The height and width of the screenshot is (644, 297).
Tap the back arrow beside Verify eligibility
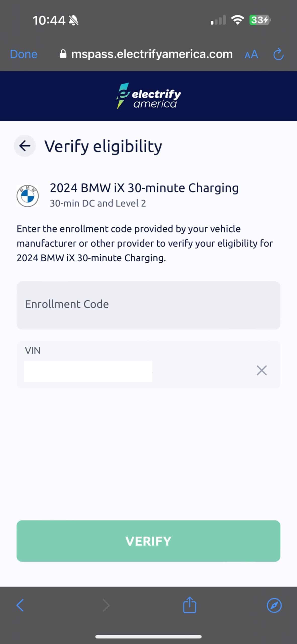pyautogui.click(x=25, y=146)
